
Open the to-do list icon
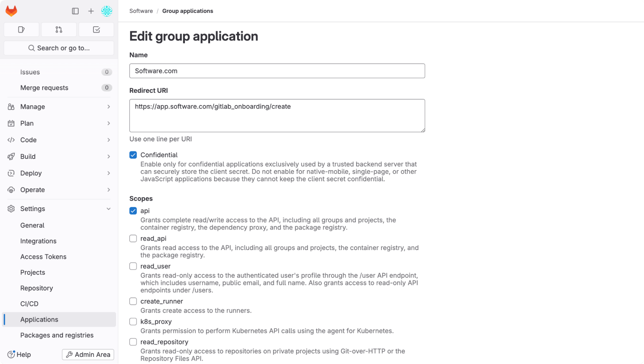click(x=96, y=29)
